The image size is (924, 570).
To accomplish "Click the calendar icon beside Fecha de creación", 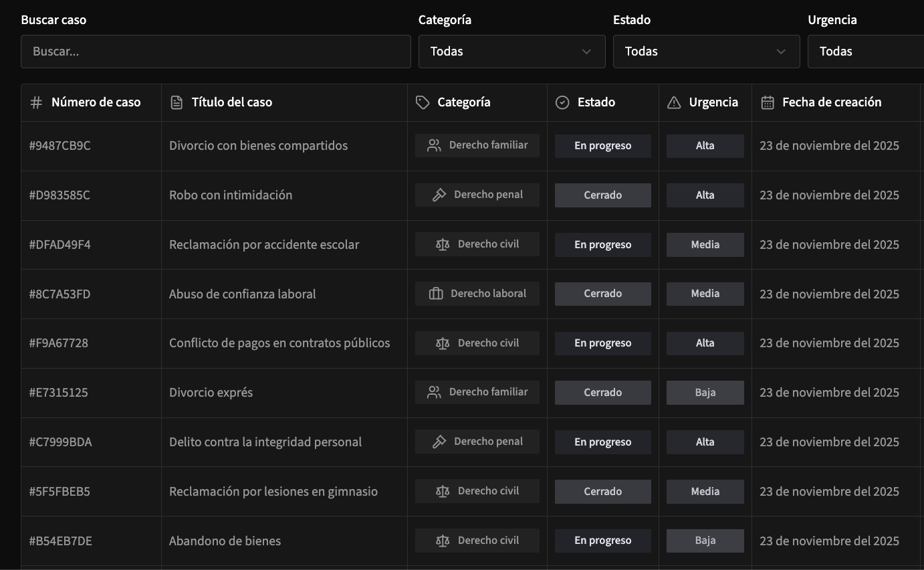I will pos(768,102).
